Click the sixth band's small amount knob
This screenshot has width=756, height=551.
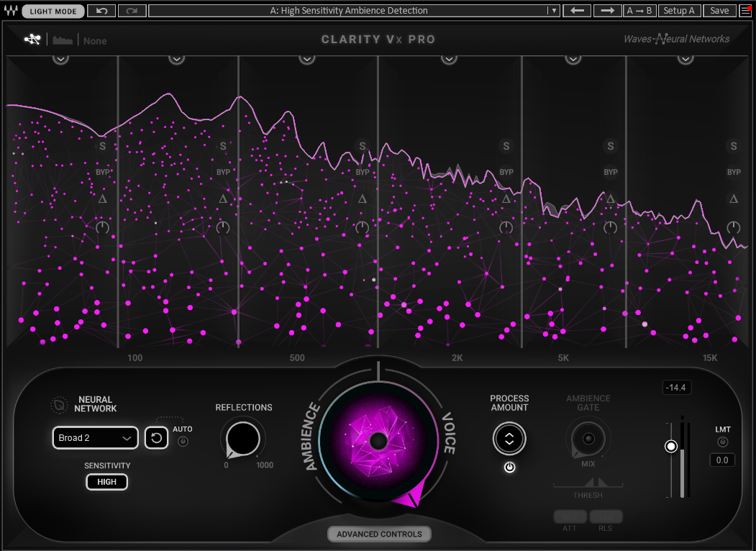(x=733, y=227)
